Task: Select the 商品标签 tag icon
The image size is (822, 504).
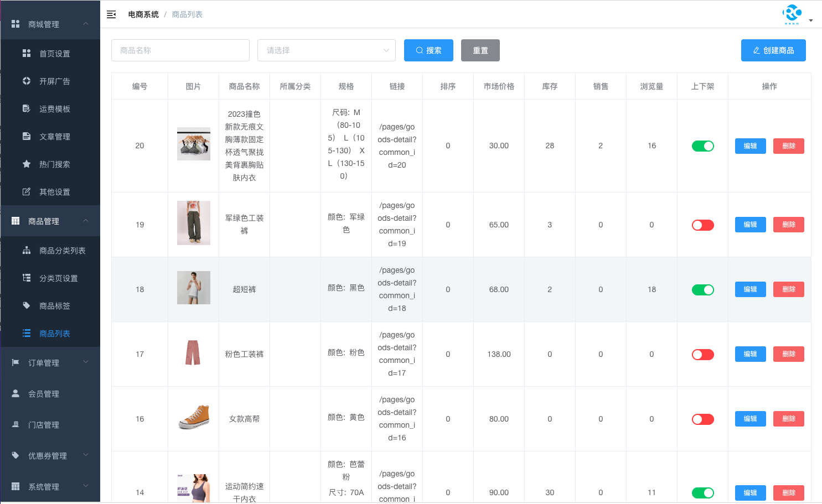Action: 27,305
